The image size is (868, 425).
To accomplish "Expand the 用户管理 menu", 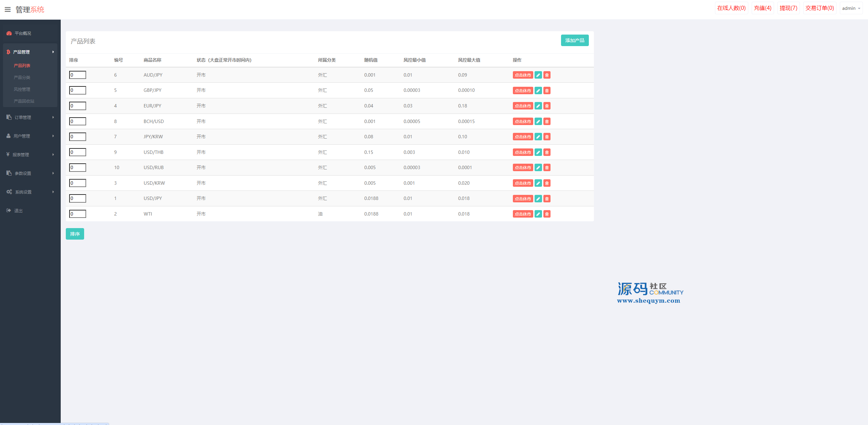I will (x=30, y=136).
